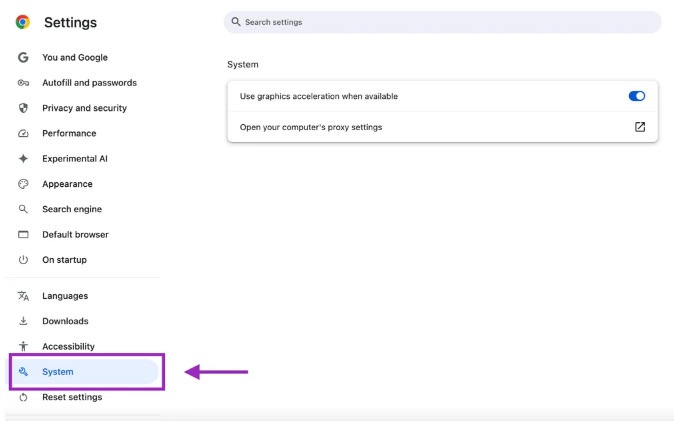
Task: Click the System section heading
Action: (x=243, y=64)
